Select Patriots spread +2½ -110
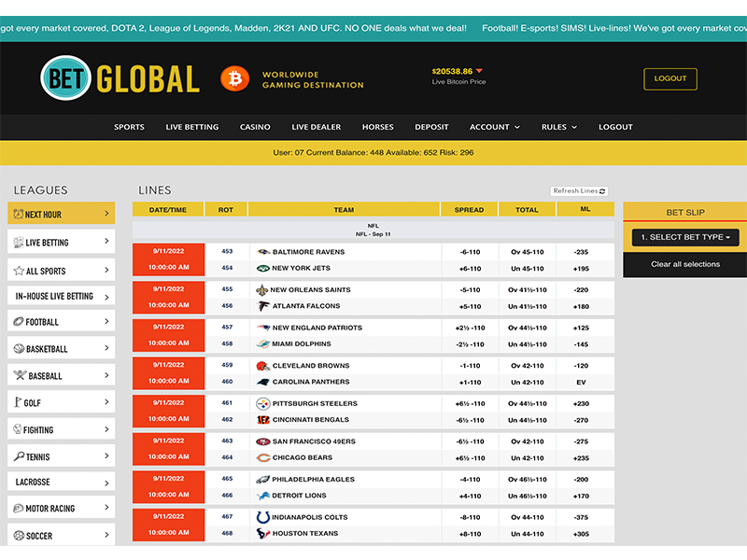747x560 pixels. 470,329
